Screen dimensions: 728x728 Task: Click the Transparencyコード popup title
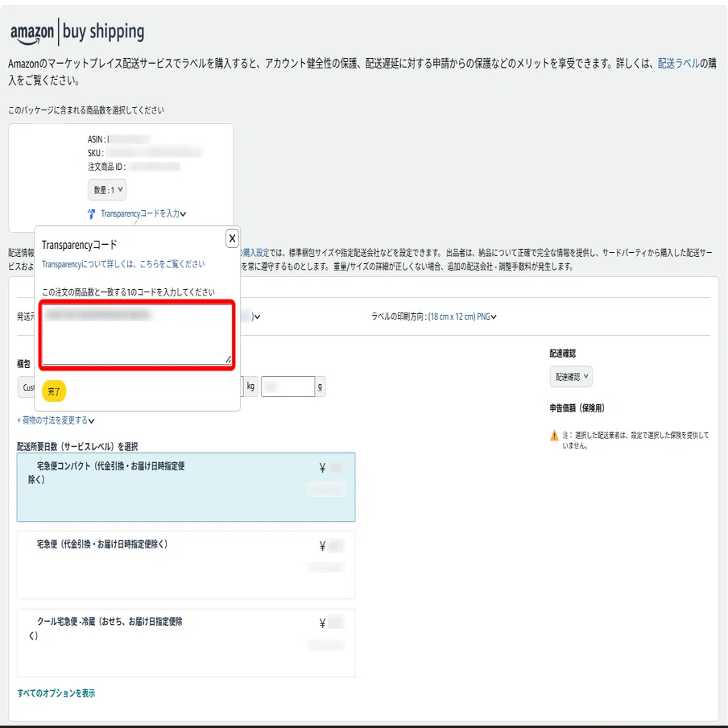[x=80, y=245]
